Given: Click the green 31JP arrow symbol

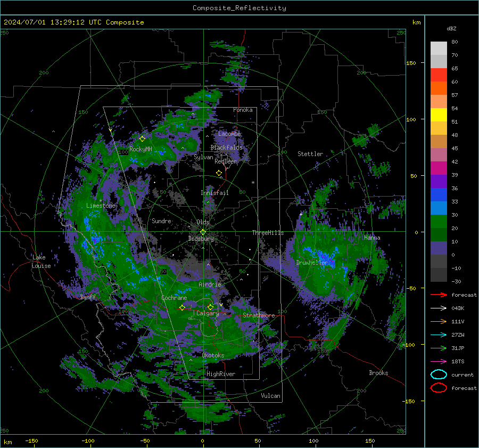Looking at the screenshot, I should coord(439,348).
